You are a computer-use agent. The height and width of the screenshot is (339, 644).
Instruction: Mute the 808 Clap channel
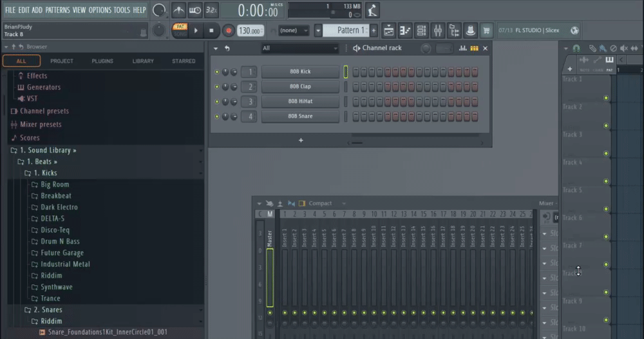click(x=217, y=87)
